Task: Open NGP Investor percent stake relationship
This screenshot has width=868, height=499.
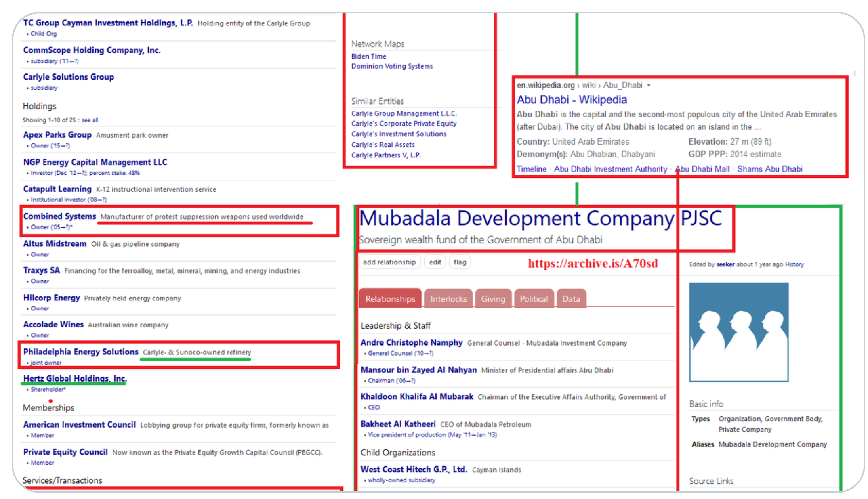Action: (85, 173)
